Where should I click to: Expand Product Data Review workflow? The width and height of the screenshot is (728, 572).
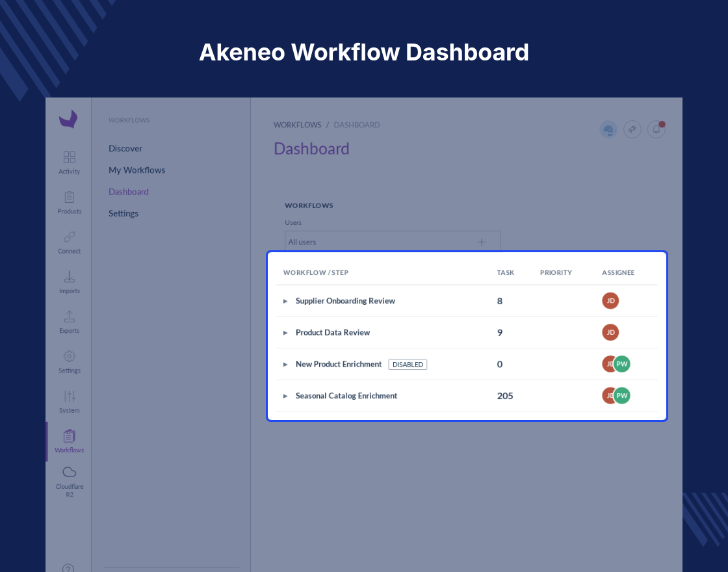[285, 333]
